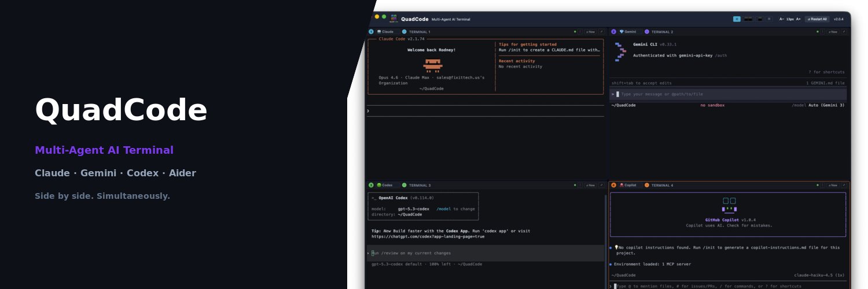Image resolution: width=868 pixels, height=289 pixels.
Task: Click the v2.0.4 version label
Action: [838, 19]
